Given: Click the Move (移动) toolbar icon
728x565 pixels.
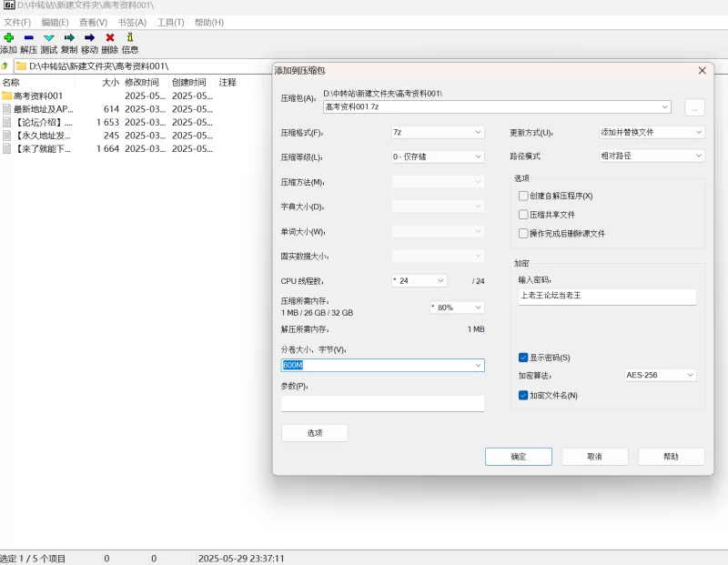Looking at the screenshot, I should (x=89, y=38).
